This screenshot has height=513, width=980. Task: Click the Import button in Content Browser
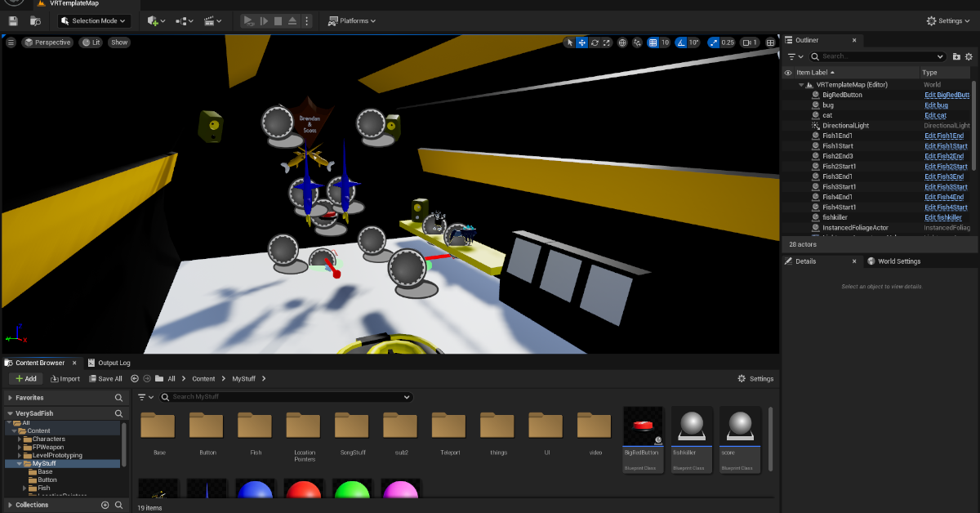(x=65, y=379)
